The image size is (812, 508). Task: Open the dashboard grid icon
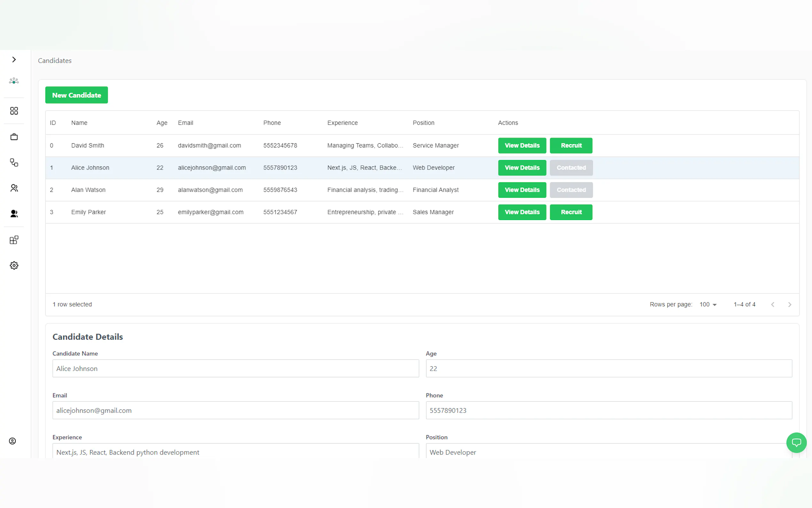(x=14, y=111)
